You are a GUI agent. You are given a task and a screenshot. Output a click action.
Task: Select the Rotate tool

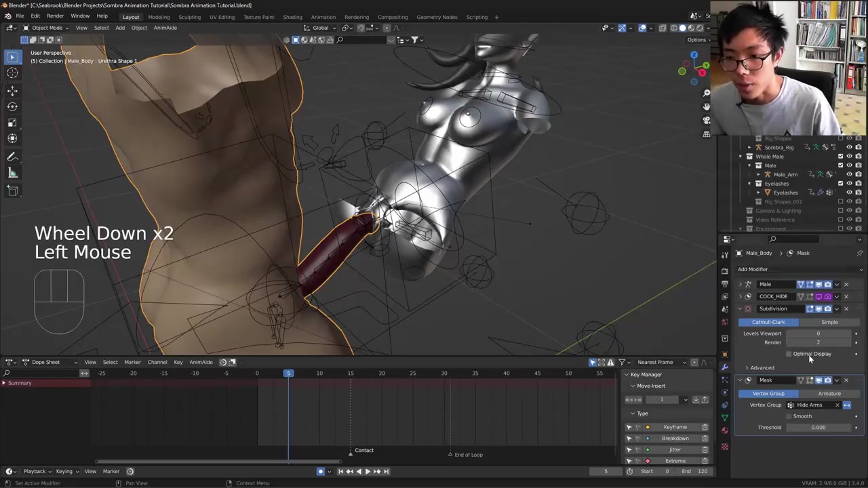(x=12, y=106)
